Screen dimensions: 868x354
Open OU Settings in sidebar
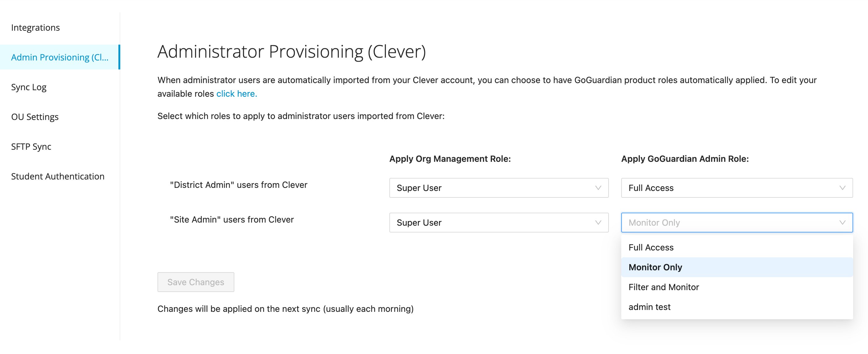click(x=35, y=117)
